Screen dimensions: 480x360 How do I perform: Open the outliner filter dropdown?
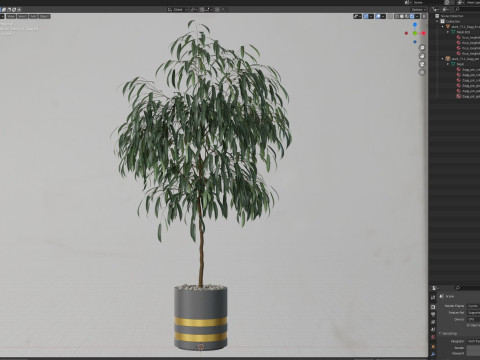tap(445, 9)
